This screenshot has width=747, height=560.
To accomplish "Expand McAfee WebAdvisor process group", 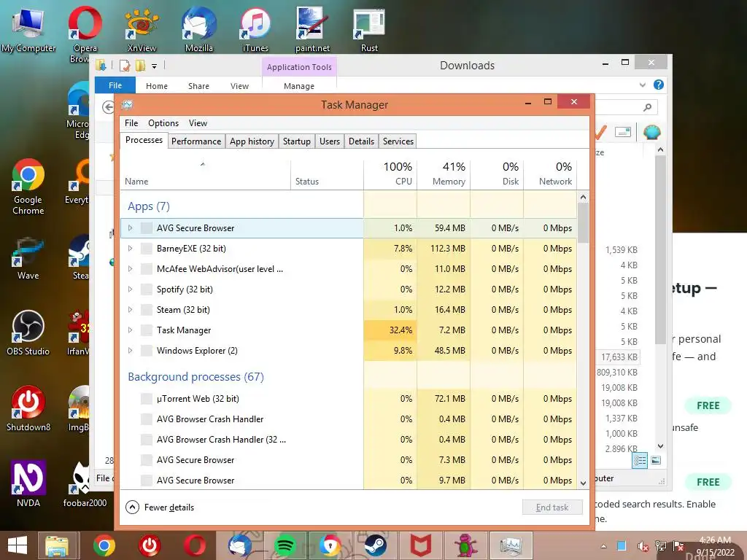I will coord(130,269).
